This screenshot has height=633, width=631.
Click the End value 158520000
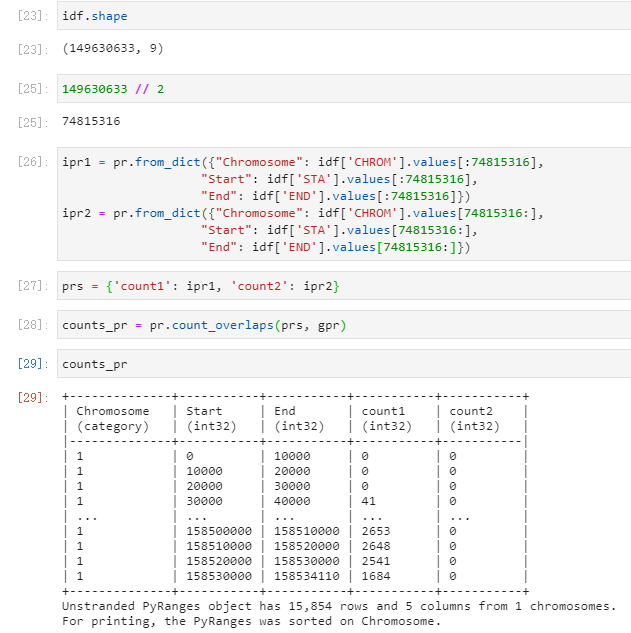point(307,546)
